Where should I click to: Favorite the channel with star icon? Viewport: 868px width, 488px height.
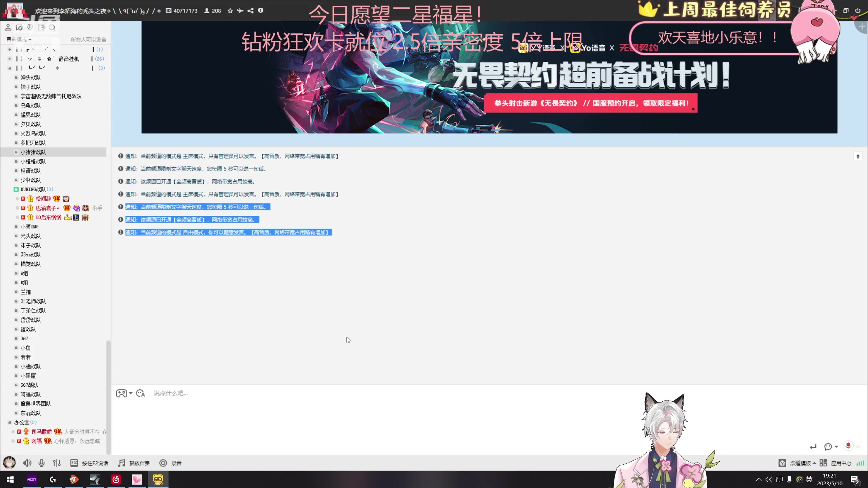[230, 11]
